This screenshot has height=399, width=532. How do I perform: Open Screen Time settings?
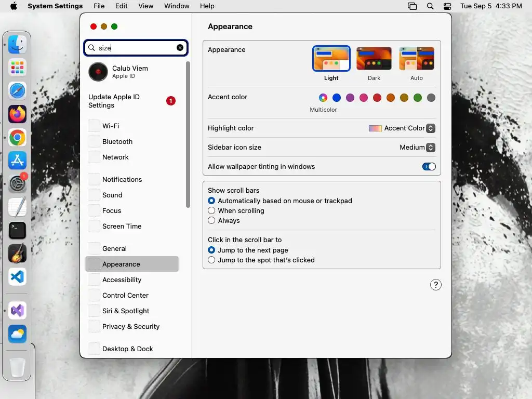pyautogui.click(x=132, y=226)
